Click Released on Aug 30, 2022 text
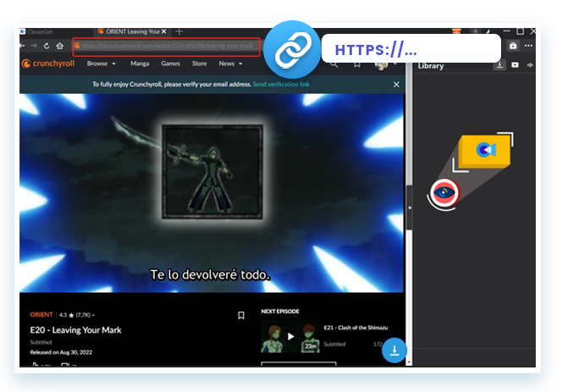 coord(61,352)
